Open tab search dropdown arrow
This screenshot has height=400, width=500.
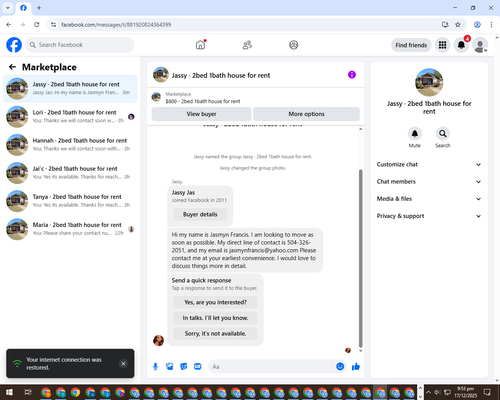click(8, 8)
